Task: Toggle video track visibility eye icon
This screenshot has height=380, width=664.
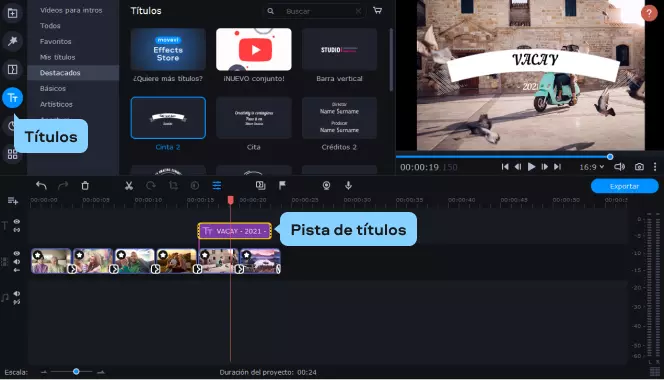Action: (x=17, y=253)
